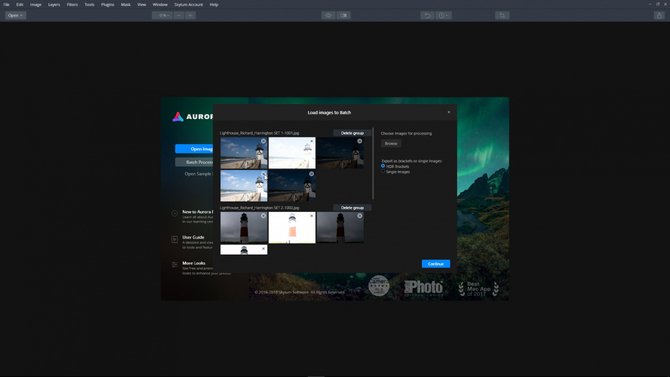Select the darkest SET 1 thumbnail
Viewport: 670px width, 377px height.
click(x=341, y=153)
